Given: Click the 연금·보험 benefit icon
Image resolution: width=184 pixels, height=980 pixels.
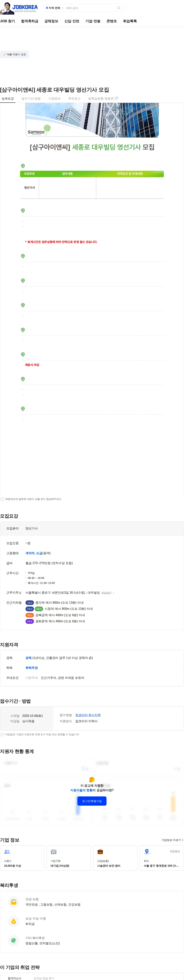Looking at the screenshot, I should (14, 902).
